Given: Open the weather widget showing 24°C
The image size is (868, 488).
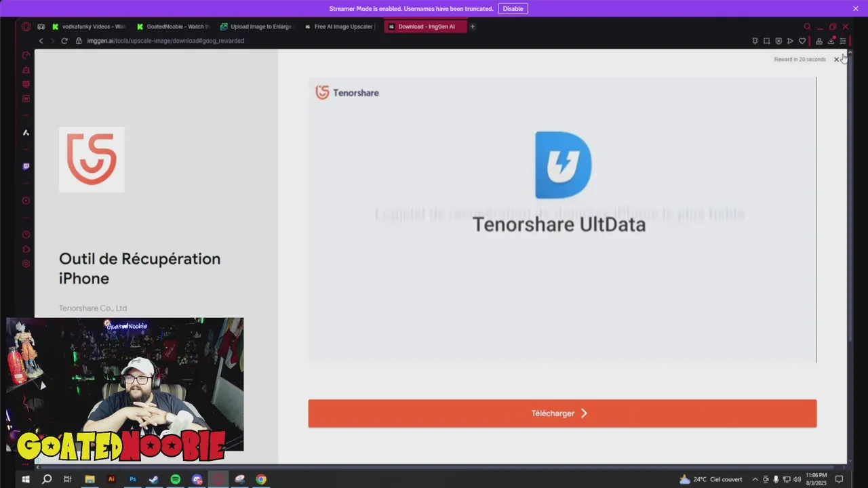Looking at the screenshot, I should [x=711, y=479].
